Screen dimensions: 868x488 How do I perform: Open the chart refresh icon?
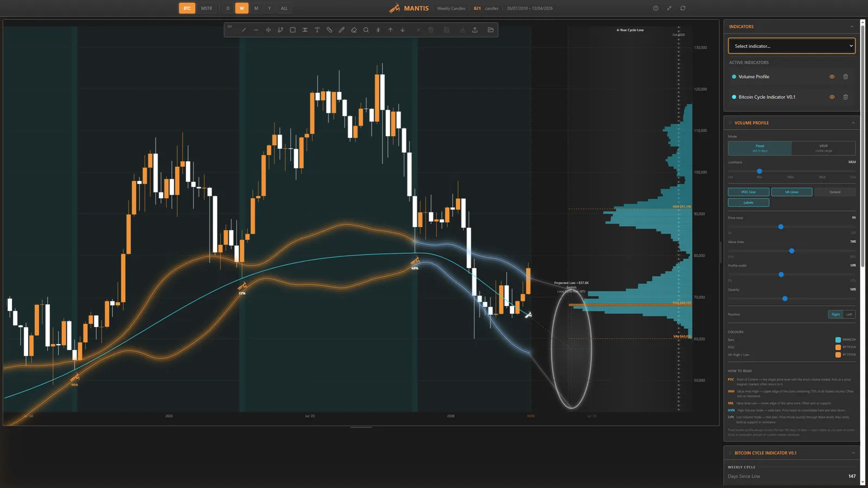coord(682,8)
